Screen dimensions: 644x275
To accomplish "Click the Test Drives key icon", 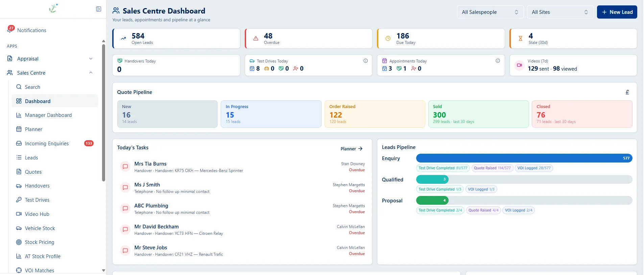I will pos(19,200).
